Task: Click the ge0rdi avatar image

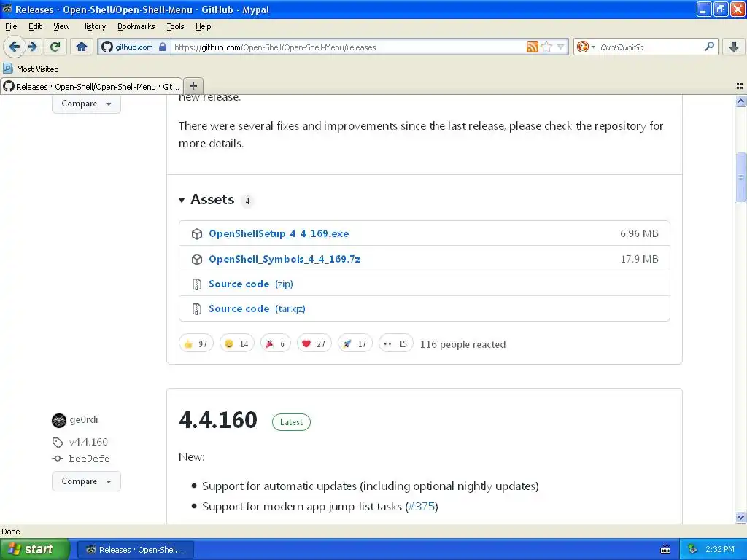Action: click(58, 420)
